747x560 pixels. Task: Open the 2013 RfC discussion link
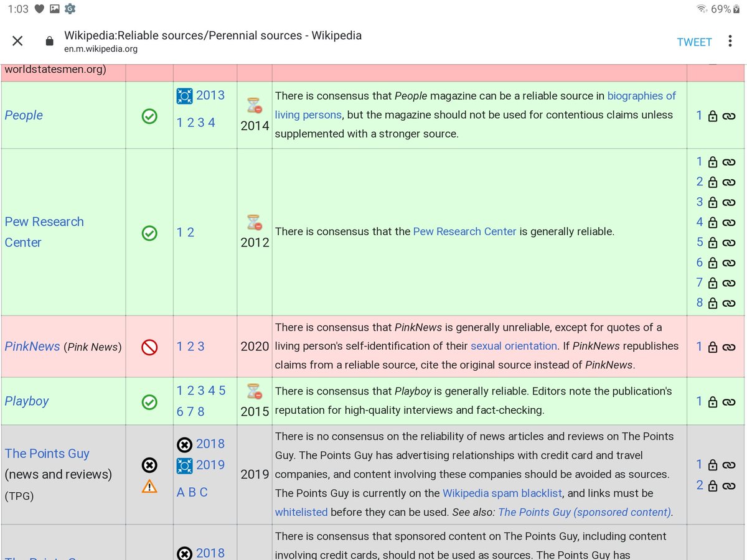pyautogui.click(x=210, y=95)
